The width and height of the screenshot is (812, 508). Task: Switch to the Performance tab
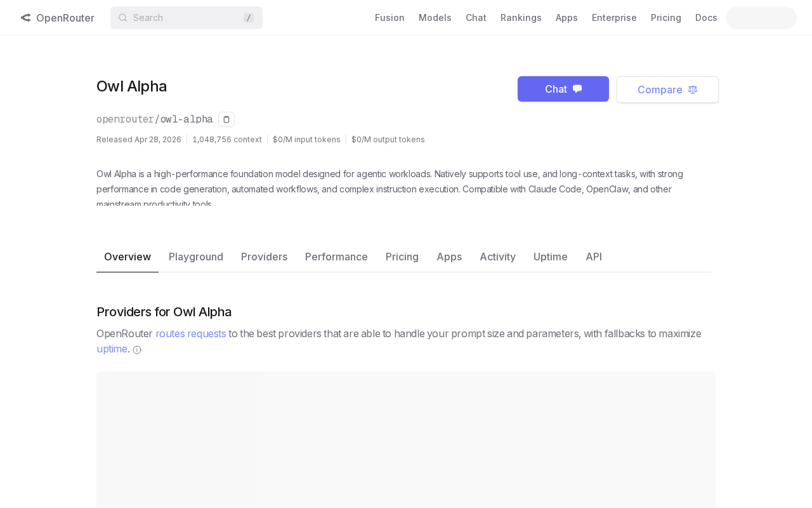pos(336,257)
